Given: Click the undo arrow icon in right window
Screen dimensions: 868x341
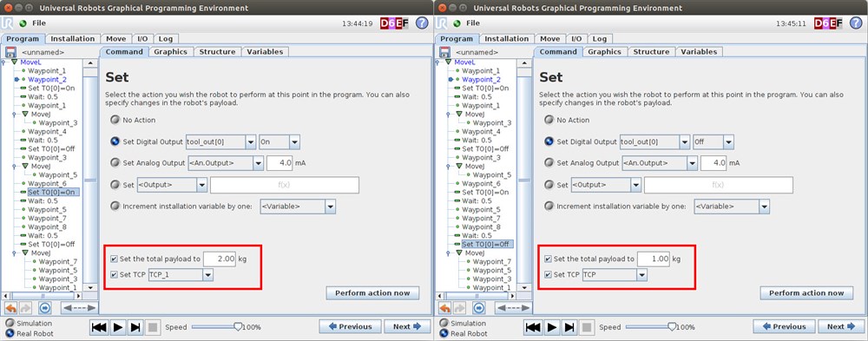Looking at the screenshot, I should pyautogui.click(x=444, y=308).
